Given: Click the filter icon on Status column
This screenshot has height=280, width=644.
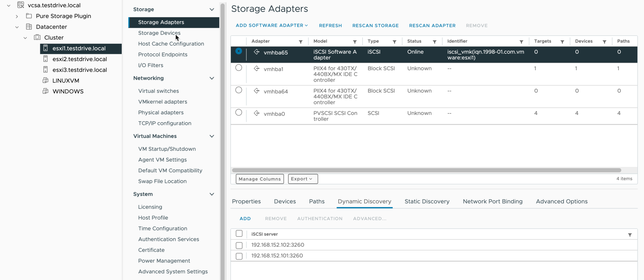Looking at the screenshot, I should (x=434, y=42).
